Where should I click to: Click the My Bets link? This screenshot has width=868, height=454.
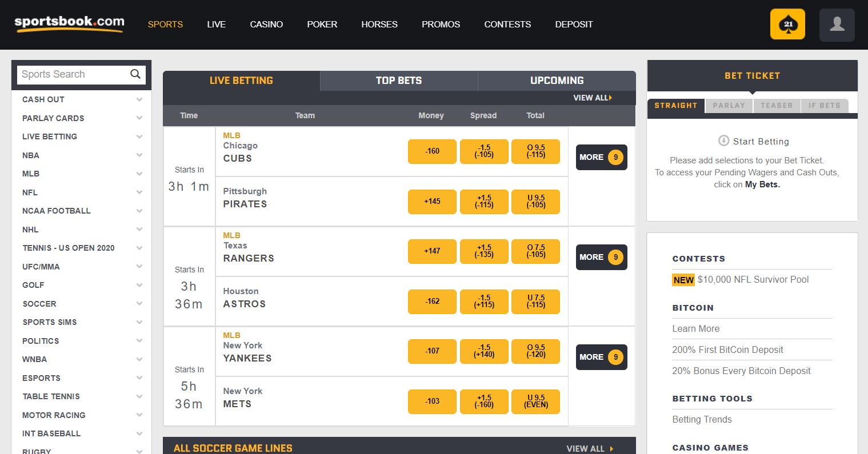[x=762, y=184]
